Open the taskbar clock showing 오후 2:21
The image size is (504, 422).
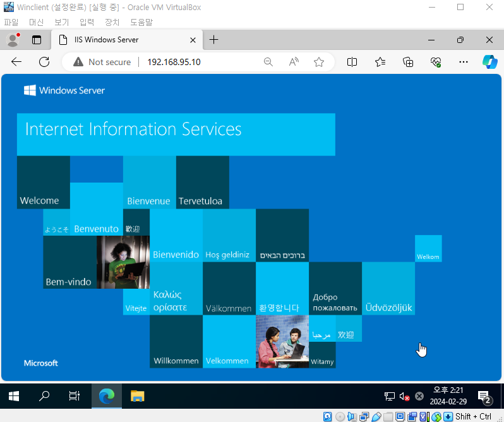(x=448, y=396)
